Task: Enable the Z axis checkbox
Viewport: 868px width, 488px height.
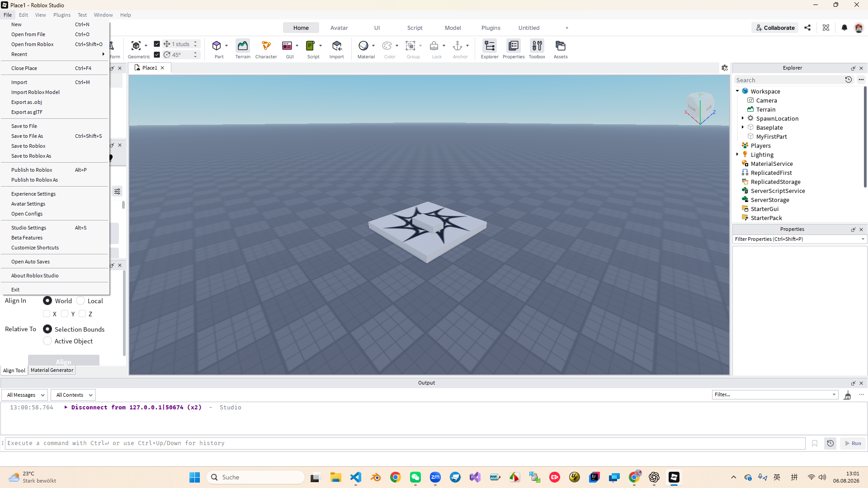Action: click(x=82, y=314)
